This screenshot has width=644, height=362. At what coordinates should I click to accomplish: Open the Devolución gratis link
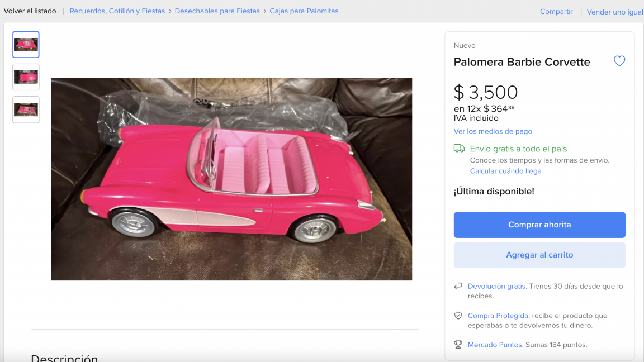coord(496,286)
